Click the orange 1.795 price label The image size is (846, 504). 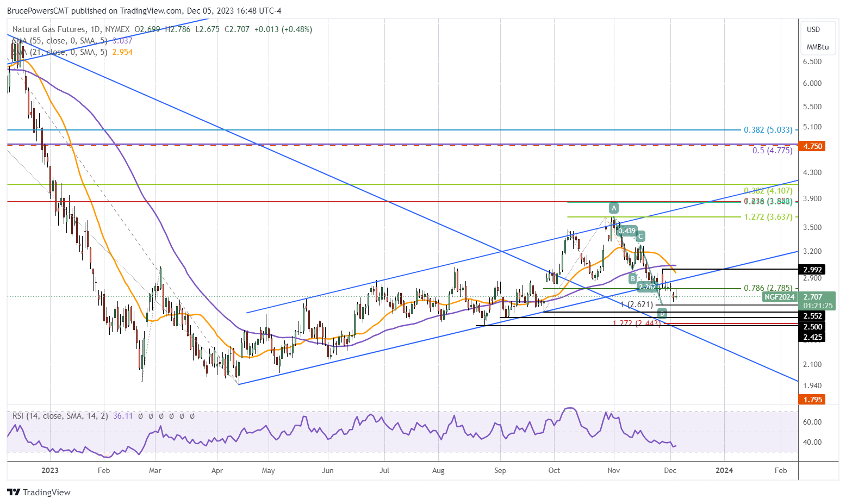pyautogui.click(x=813, y=400)
